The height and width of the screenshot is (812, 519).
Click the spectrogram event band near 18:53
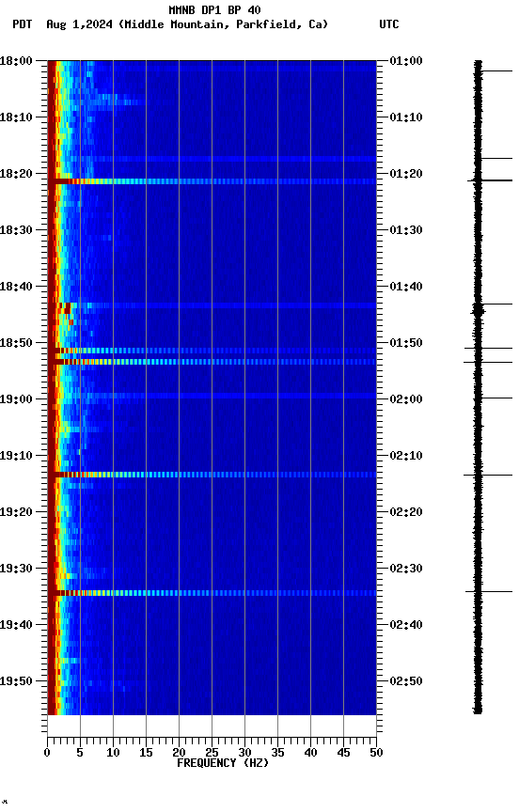tap(212, 362)
